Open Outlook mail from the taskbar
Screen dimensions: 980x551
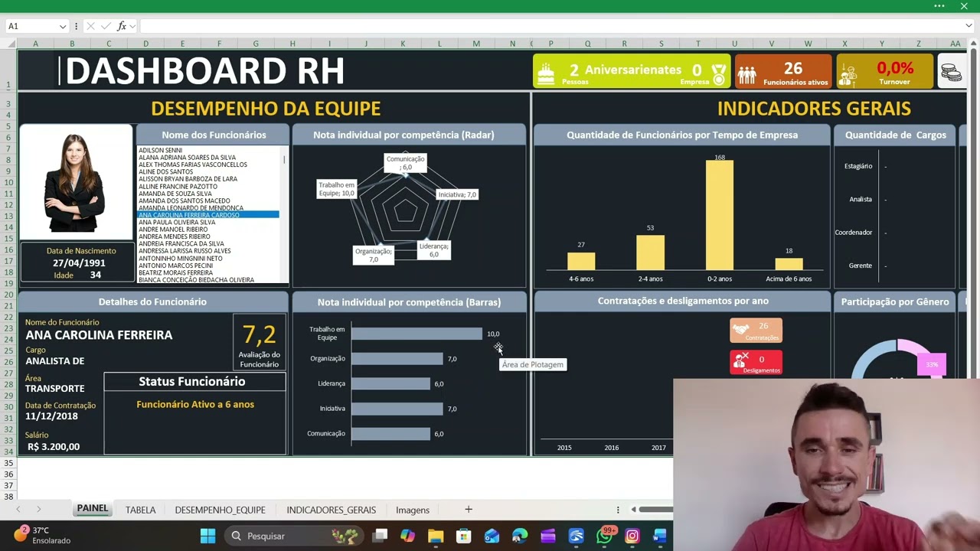tap(492, 536)
